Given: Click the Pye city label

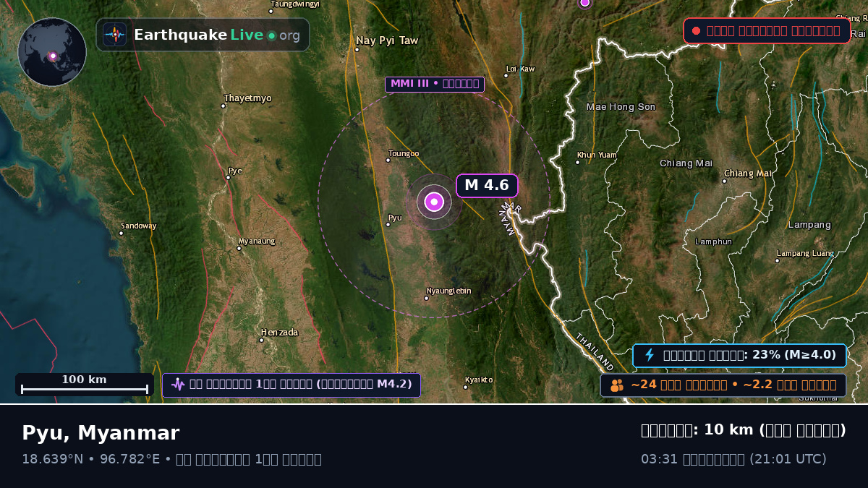Looking at the screenshot, I should pos(235,171).
